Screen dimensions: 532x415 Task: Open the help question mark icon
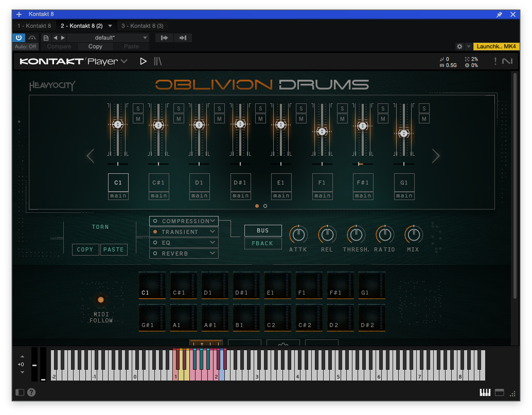pyautogui.click(x=31, y=392)
